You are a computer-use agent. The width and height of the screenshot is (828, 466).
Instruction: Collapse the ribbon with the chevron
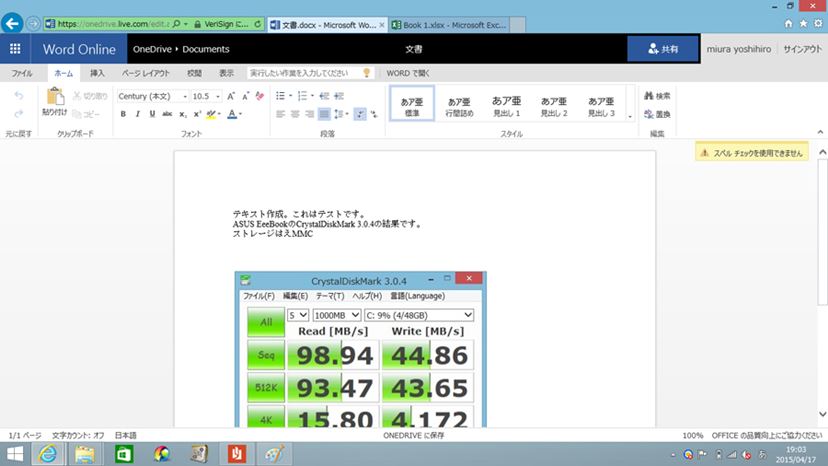[820, 132]
